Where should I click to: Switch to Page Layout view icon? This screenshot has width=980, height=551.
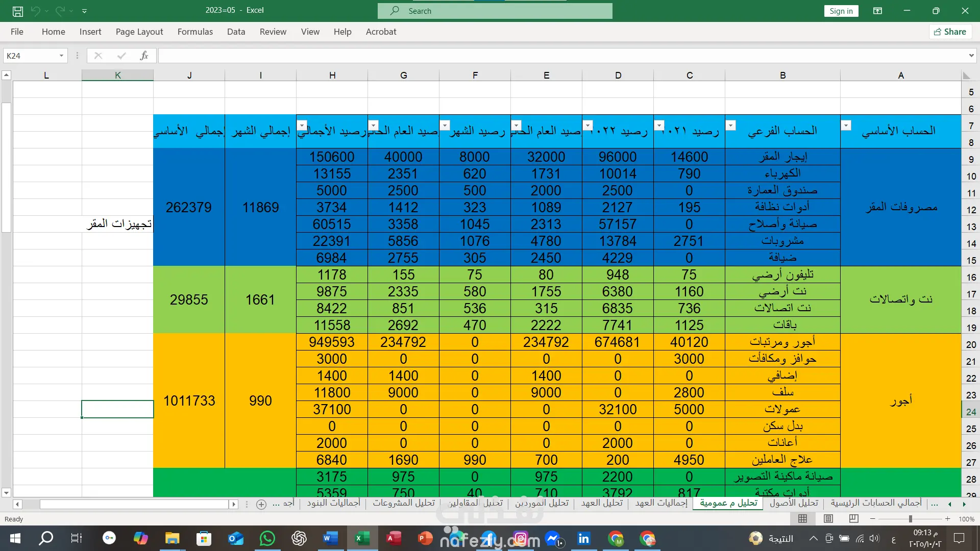pos(828,519)
